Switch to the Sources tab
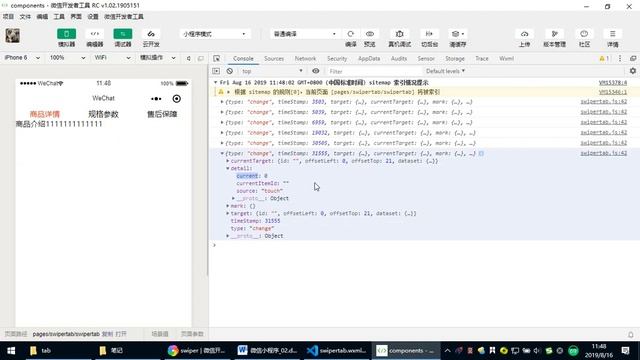 tap(274, 59)
